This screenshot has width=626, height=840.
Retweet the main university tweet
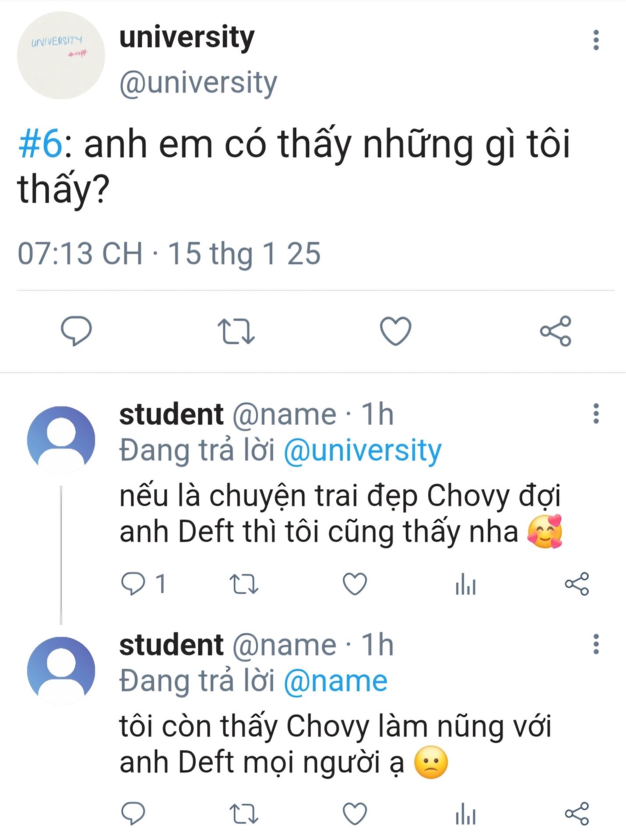coord(236,331)
